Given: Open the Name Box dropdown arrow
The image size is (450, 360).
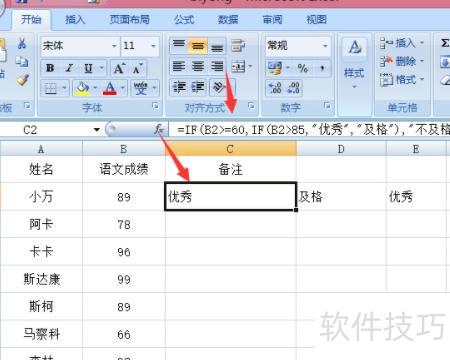Looking at the screenshot, I should [x=97, y=130].
